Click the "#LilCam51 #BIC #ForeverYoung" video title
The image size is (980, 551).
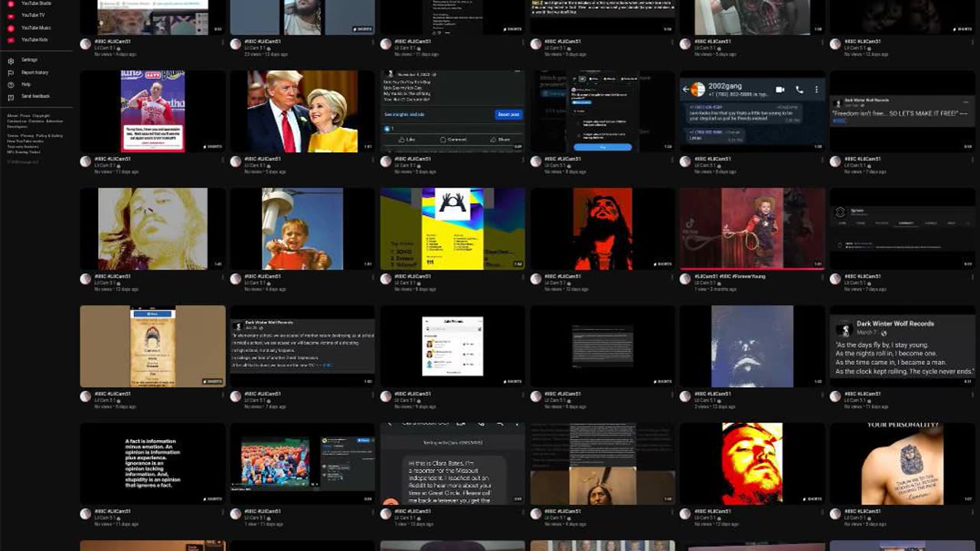(x=730, y=276)
